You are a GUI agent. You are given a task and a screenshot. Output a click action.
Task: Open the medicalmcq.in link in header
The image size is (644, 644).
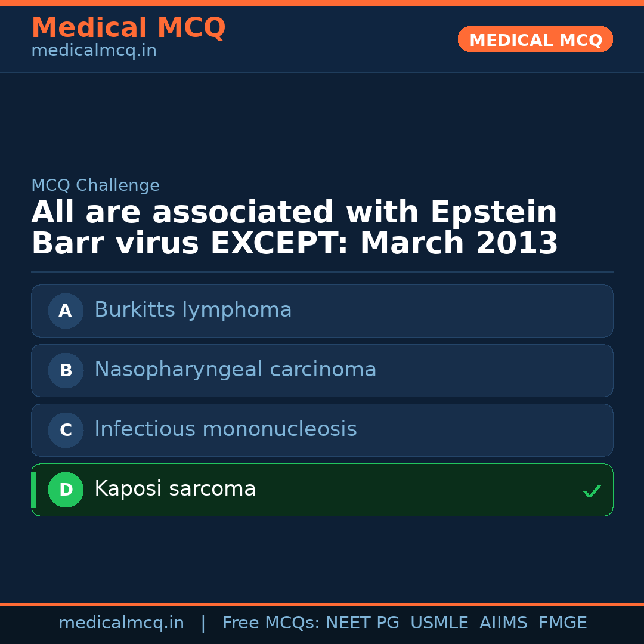(94, 51)
